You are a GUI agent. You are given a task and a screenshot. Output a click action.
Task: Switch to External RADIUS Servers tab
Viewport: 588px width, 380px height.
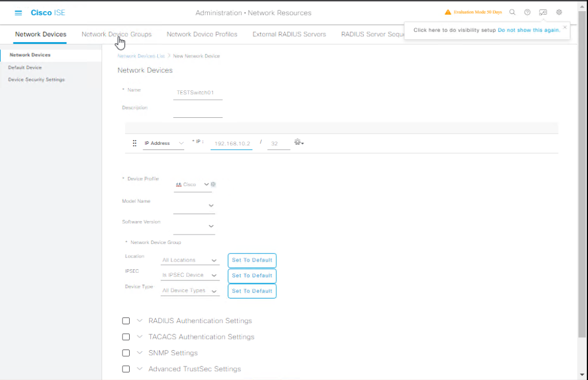coord(289,34)
